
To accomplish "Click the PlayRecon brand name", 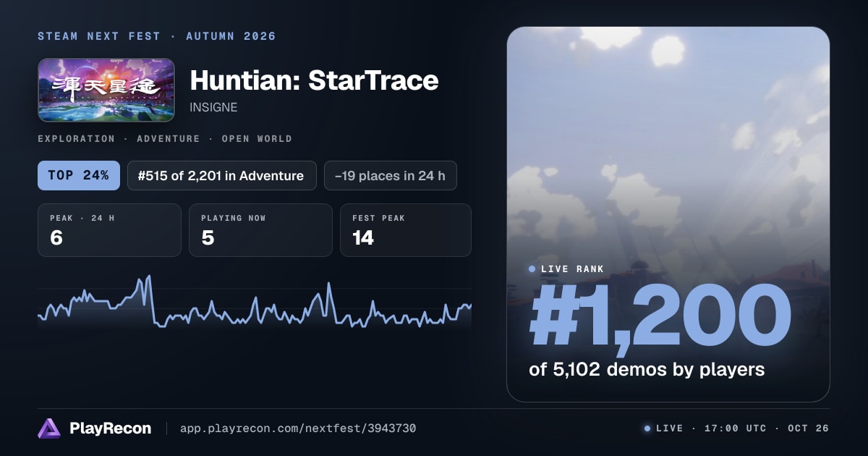I will pyautogui.click(x=110, y=428).
